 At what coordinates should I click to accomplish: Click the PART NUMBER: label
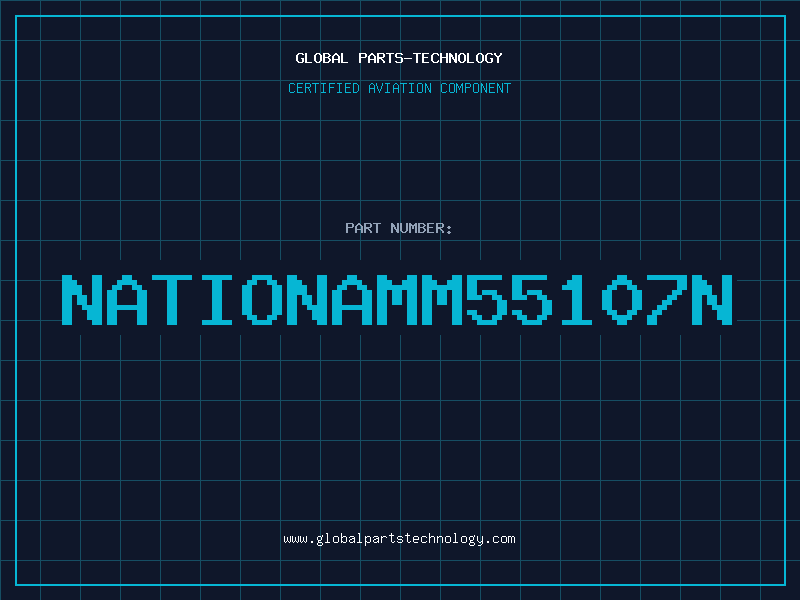399,228
